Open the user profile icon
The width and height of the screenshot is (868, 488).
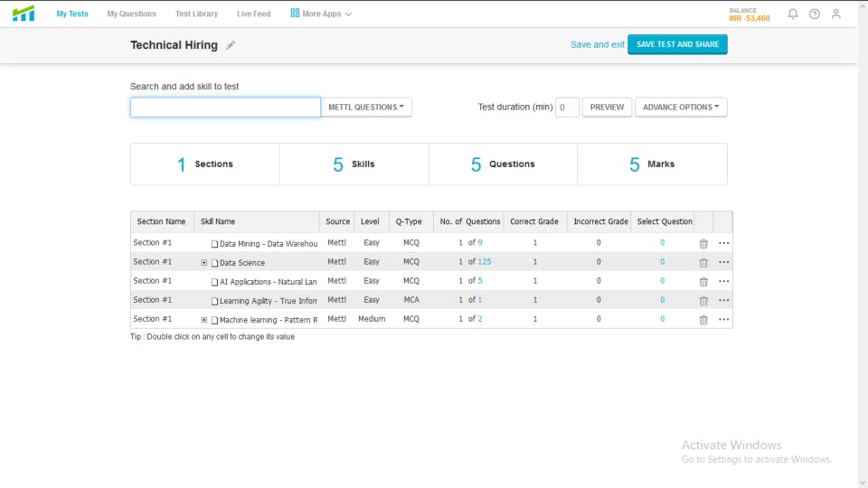coord(836,14)
